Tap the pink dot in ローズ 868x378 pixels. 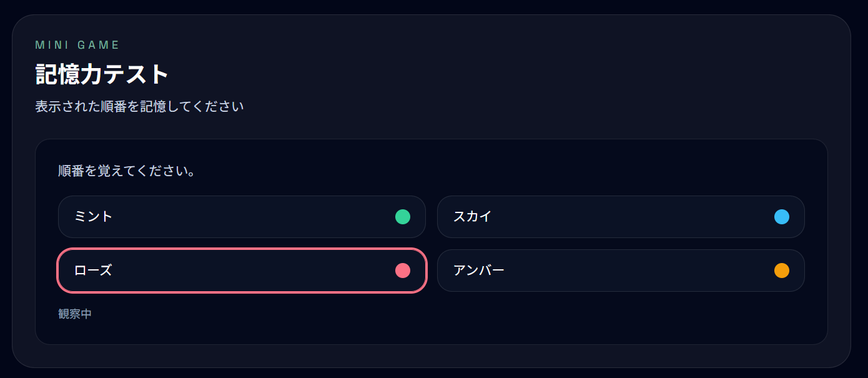pos(403,271)
